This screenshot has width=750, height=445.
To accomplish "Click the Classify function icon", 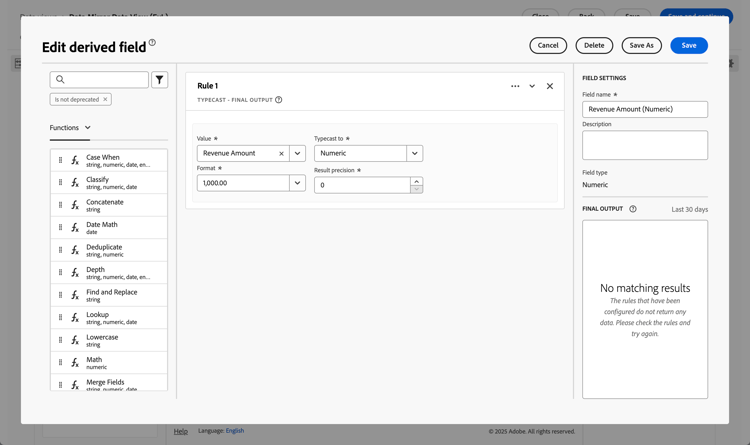I will pyautogui.click(x=75, y=183).
